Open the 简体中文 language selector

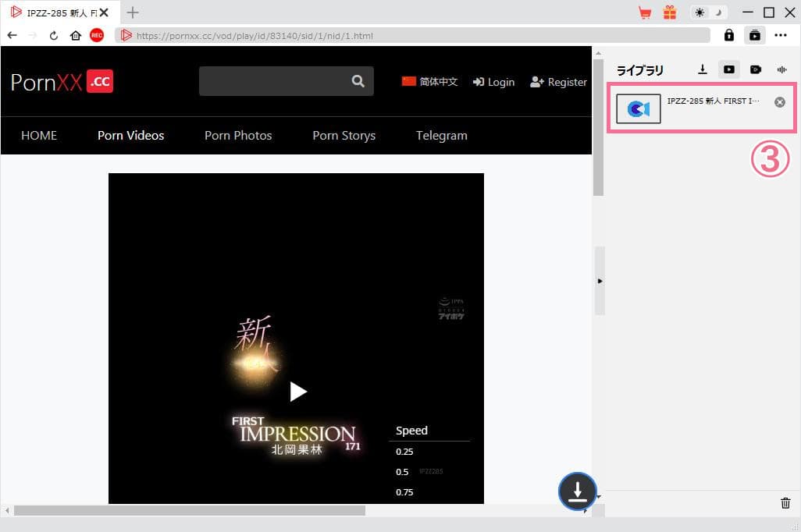click(x=429, y=82)
